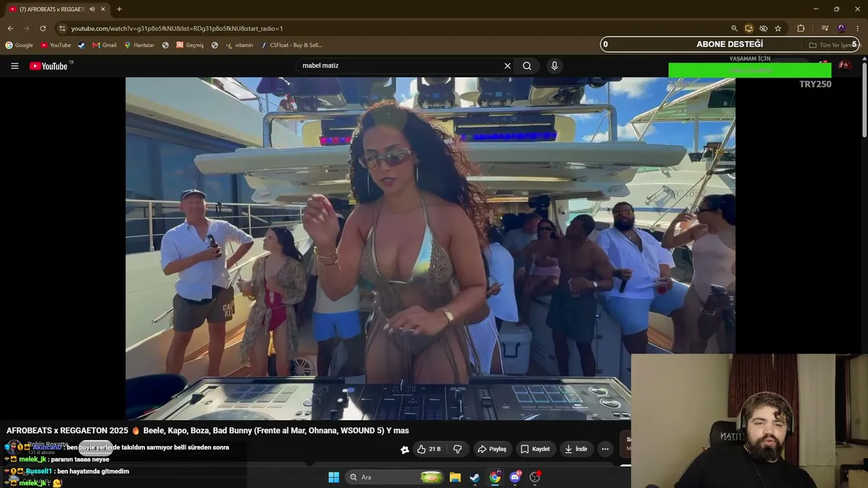Open the Geçmiş bookmark

(190, 45)
